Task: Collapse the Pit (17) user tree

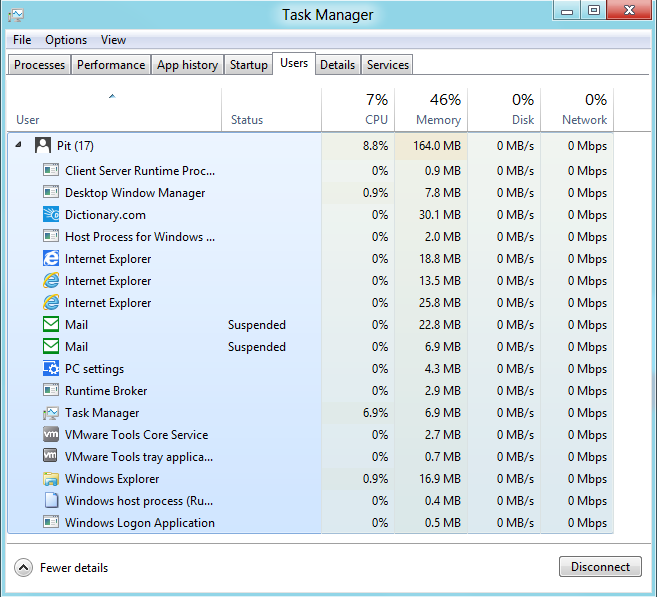Action: 18,145
